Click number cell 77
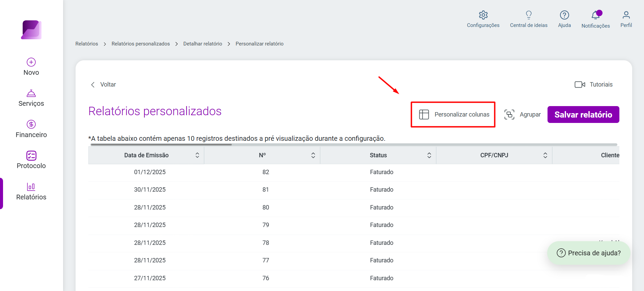The width and height of the screenshot is (644, 291). point(266,260)
